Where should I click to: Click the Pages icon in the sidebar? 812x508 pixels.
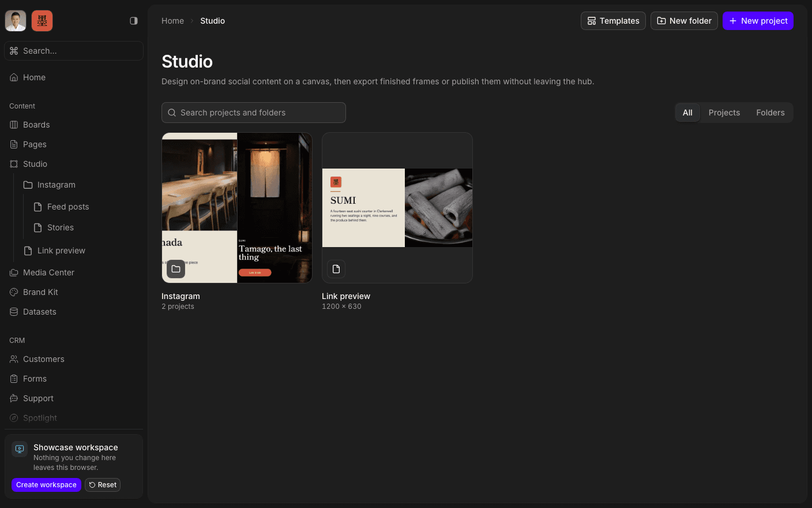pyautogui.click(x=14, y=144)
